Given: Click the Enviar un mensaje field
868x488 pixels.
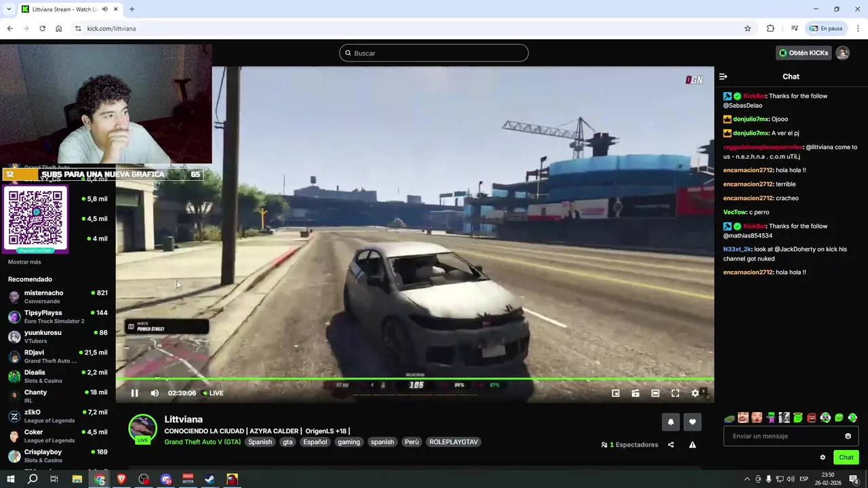Looking at the screenshot, I should tap(791, 436).
